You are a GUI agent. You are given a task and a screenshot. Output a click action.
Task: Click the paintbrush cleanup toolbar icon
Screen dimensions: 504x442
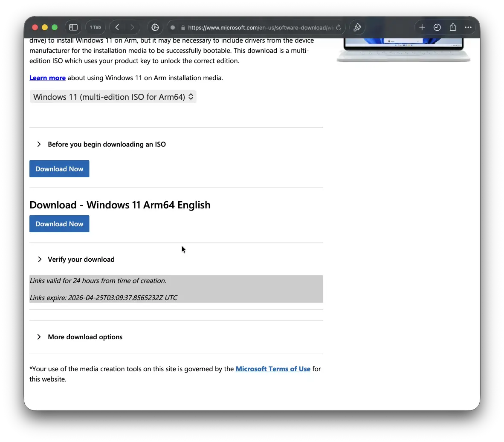click(357, 27)
